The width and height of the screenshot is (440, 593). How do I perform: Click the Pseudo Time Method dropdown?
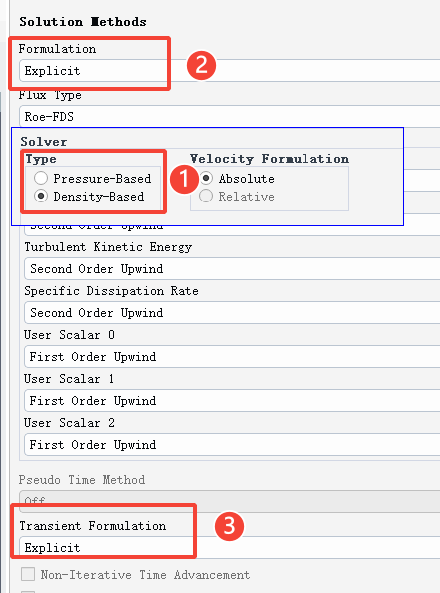pyautogui.click(x=230, y=501)
